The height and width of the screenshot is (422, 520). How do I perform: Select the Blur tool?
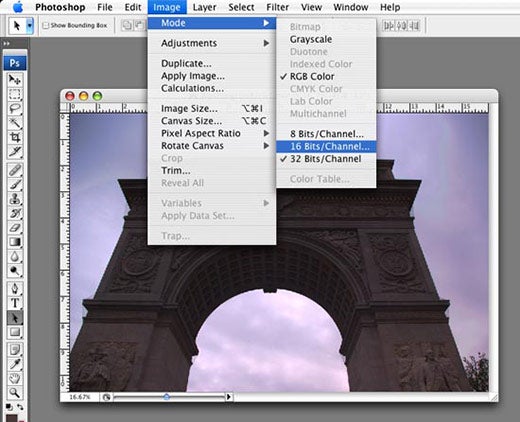click(15, 256)
